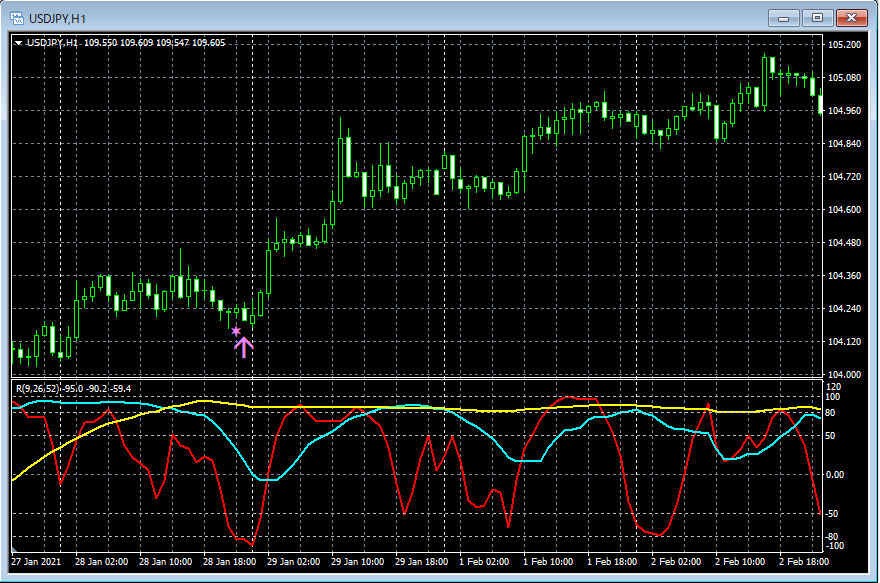Image resolution: width=880 pixels, height=583 pixels.
Task: Click the 105.200 price scale label
Action: pos(844,45)
